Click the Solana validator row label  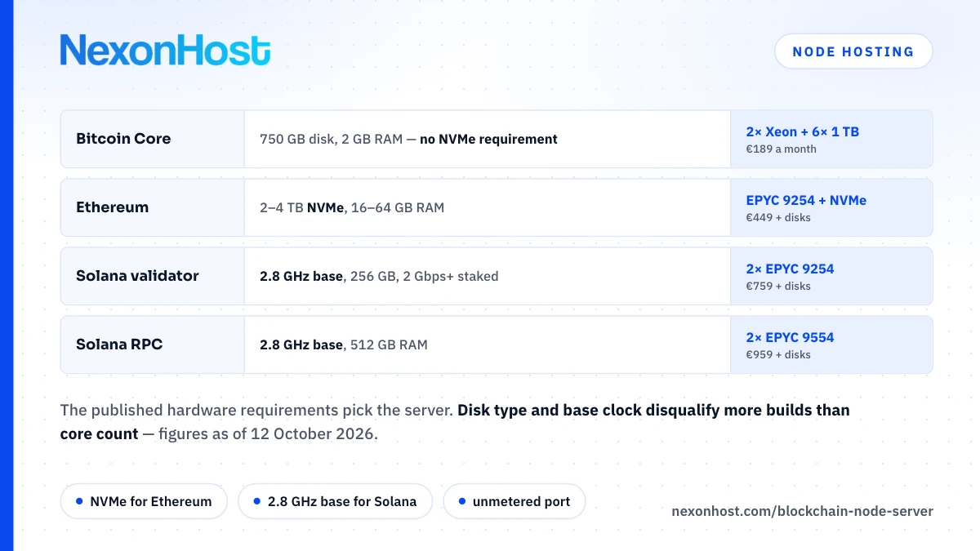(x=137, y=276)
